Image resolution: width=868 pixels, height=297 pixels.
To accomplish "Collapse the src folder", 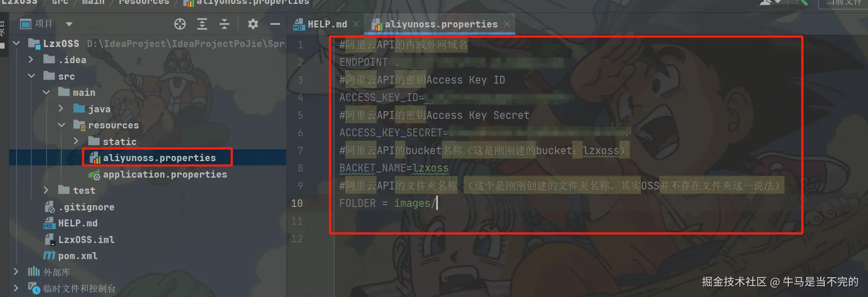I will pos(31,76).
